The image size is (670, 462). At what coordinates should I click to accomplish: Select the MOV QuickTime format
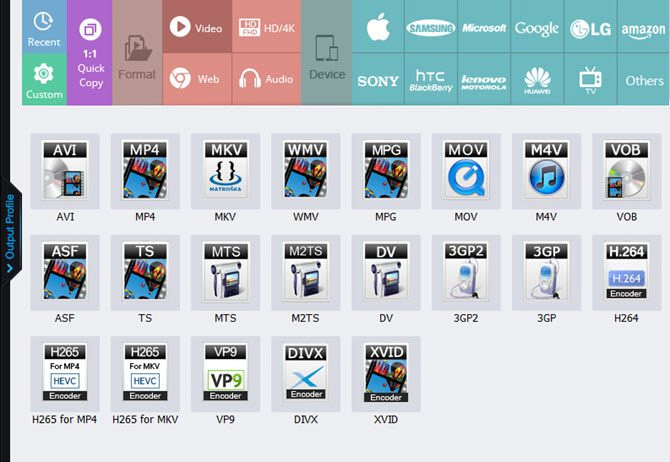click(x=466, y=171)
